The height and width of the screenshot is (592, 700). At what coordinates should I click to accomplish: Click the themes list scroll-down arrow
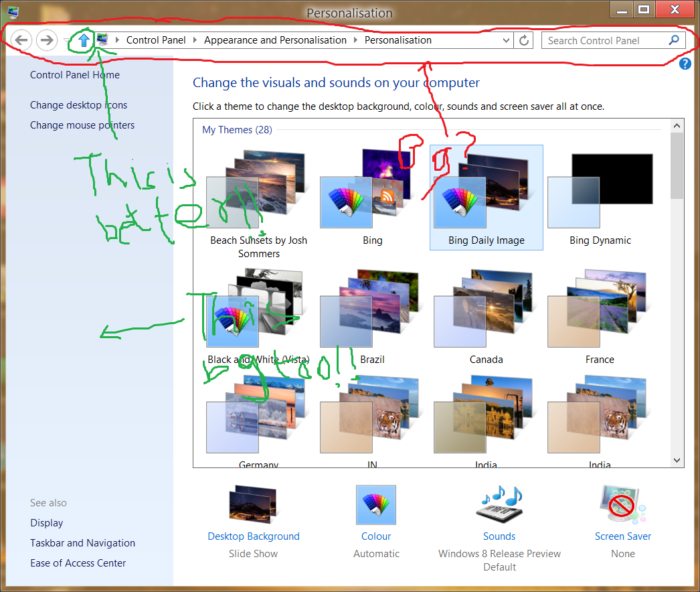coord(677,460)
